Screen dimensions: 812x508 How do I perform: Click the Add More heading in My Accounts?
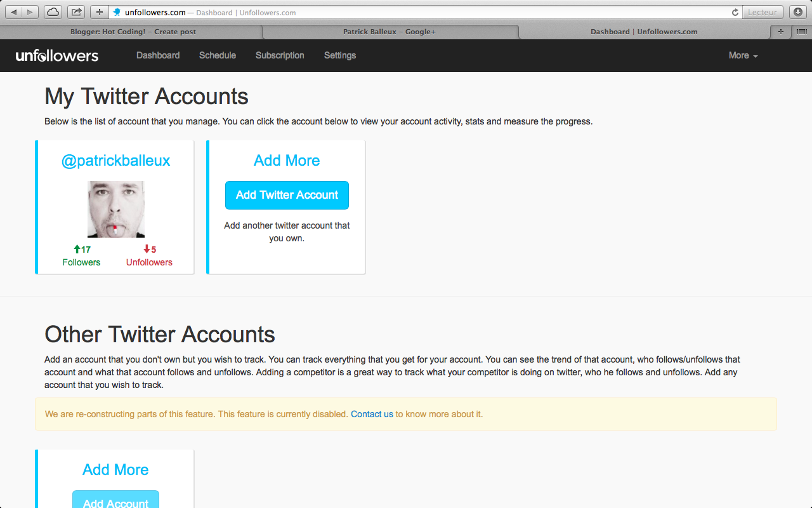click(x=287, y=161)
